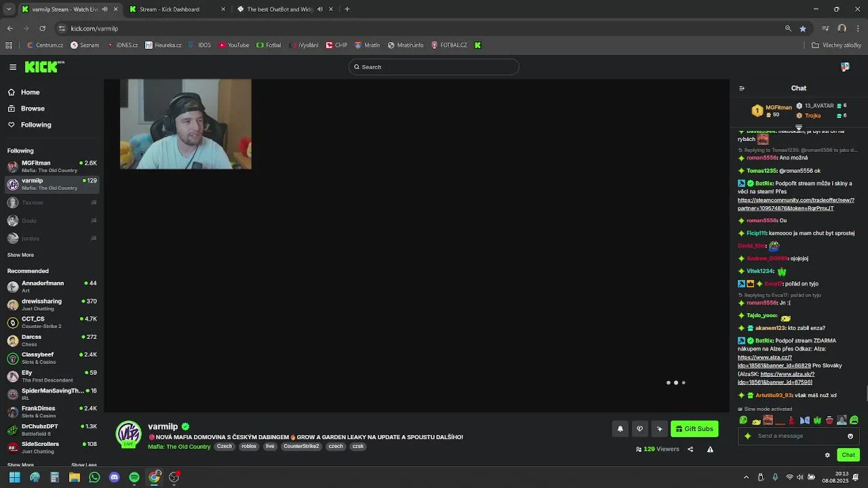
Task: Click the varmilp channel avatar
Action: point(129,434)
